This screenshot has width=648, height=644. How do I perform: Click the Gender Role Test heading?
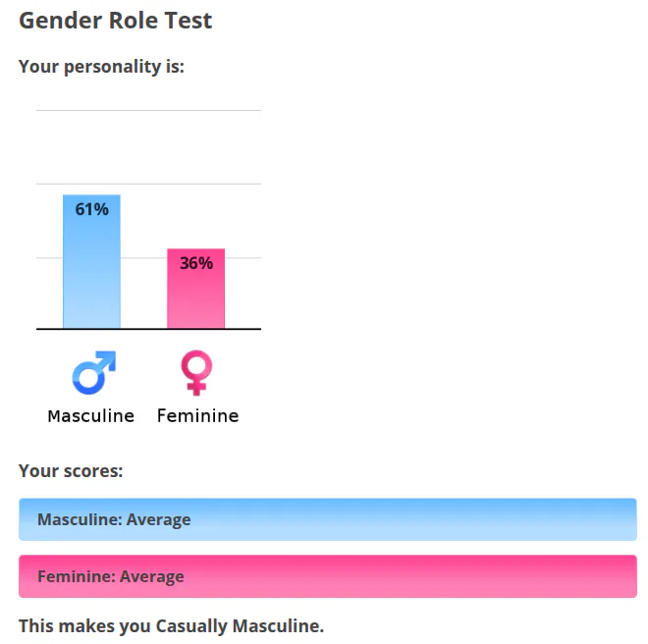pos(115,21)
